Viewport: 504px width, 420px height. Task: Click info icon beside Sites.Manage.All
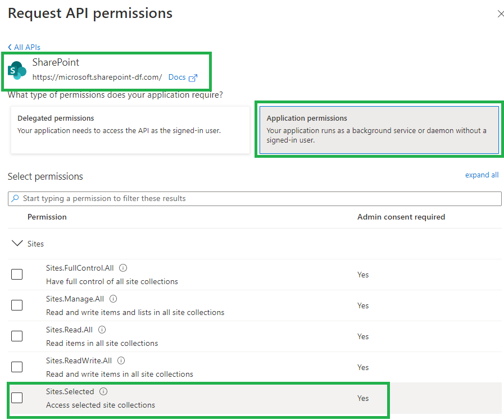113,299
